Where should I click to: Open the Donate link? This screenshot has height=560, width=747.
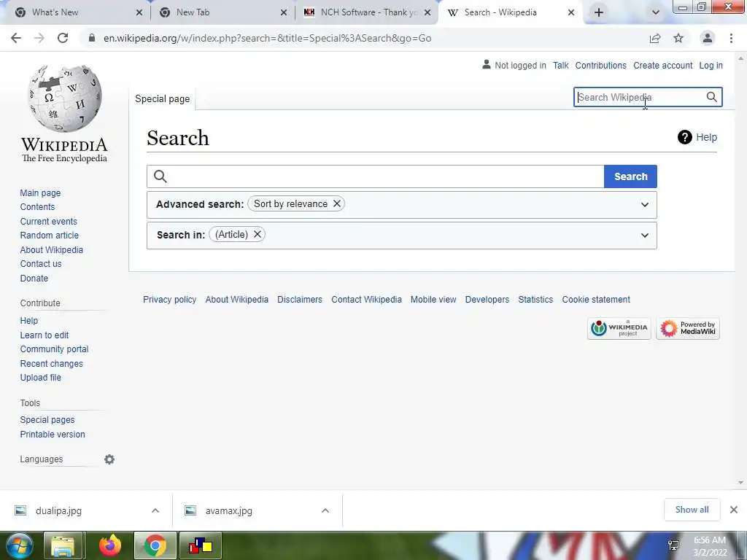click(34, 278)
